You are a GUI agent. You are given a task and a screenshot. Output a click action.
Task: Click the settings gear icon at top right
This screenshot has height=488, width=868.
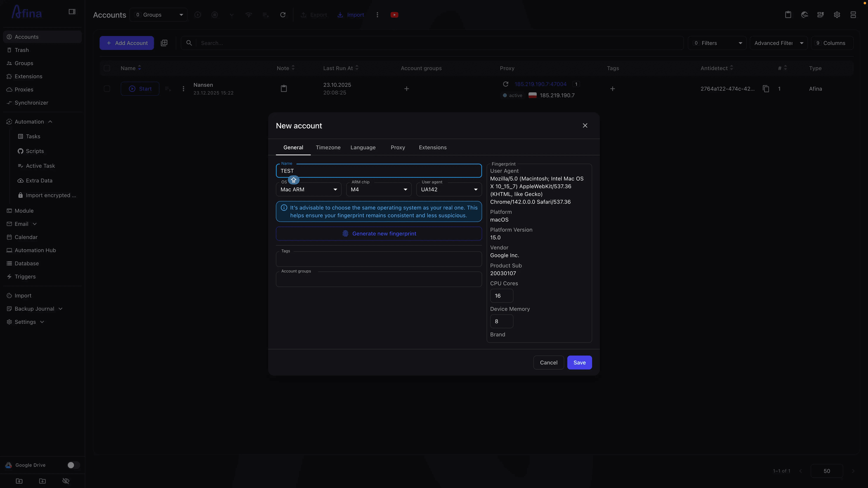click(837, 14)
